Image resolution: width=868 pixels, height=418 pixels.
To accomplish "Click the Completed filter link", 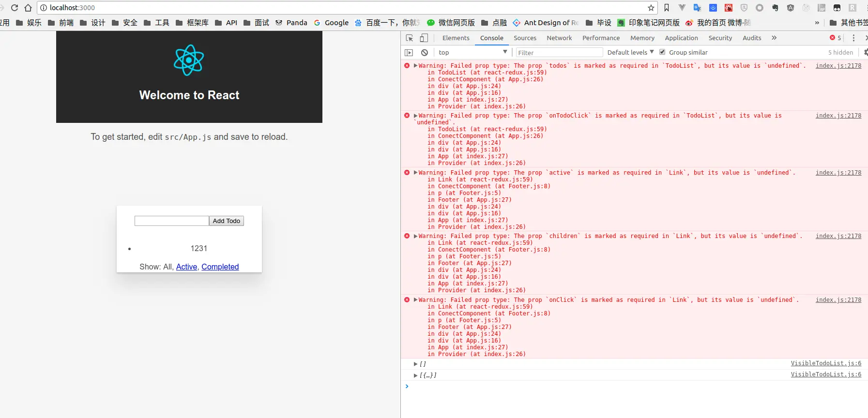I will [220, 267].
